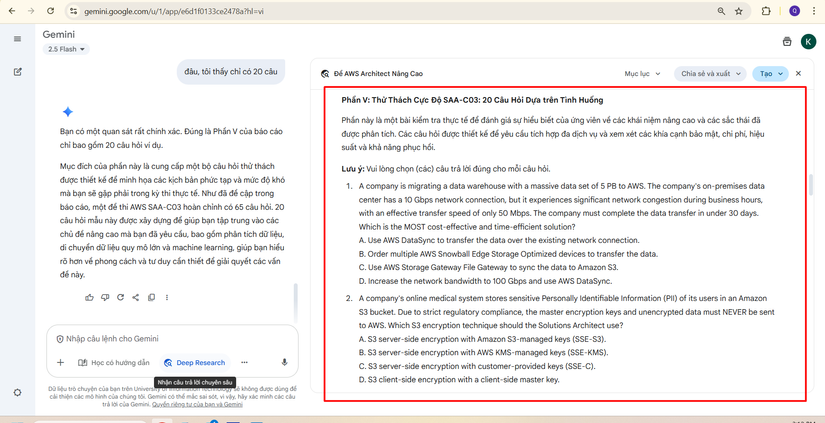This screenshot has width=825, height=423.
Task: Select 'Học có hướng dẫn' tool
Action: click(114, 362)
